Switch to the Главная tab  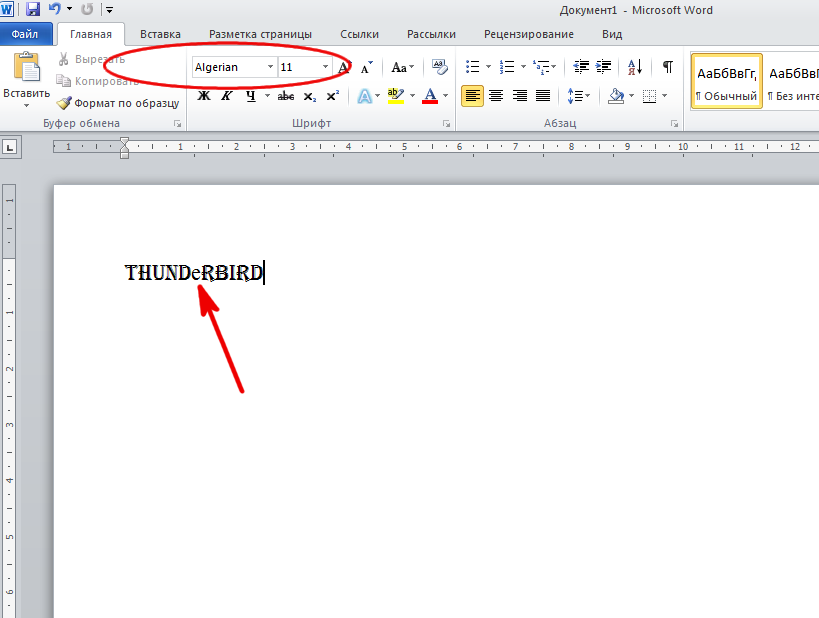coord(91,34)
